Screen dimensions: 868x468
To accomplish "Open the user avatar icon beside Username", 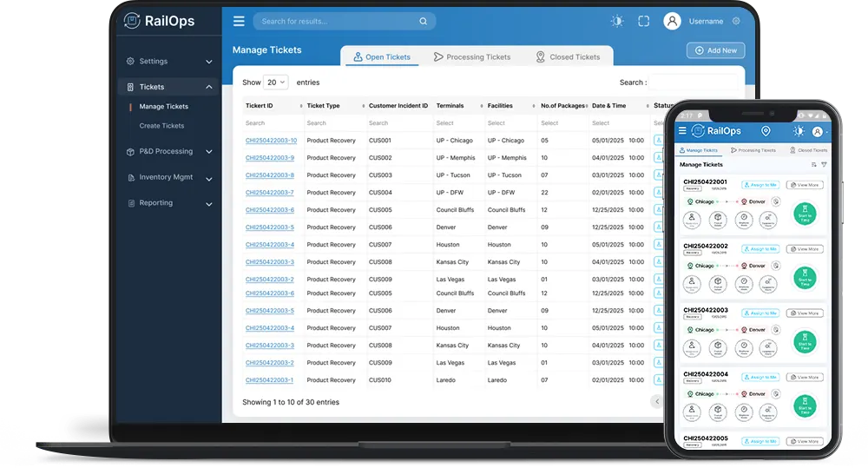I will (x=672, y=21).
